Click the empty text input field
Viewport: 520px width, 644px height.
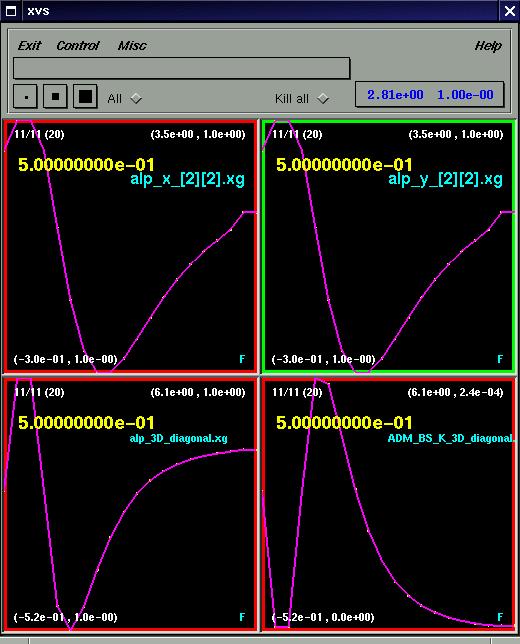[182, 68]
